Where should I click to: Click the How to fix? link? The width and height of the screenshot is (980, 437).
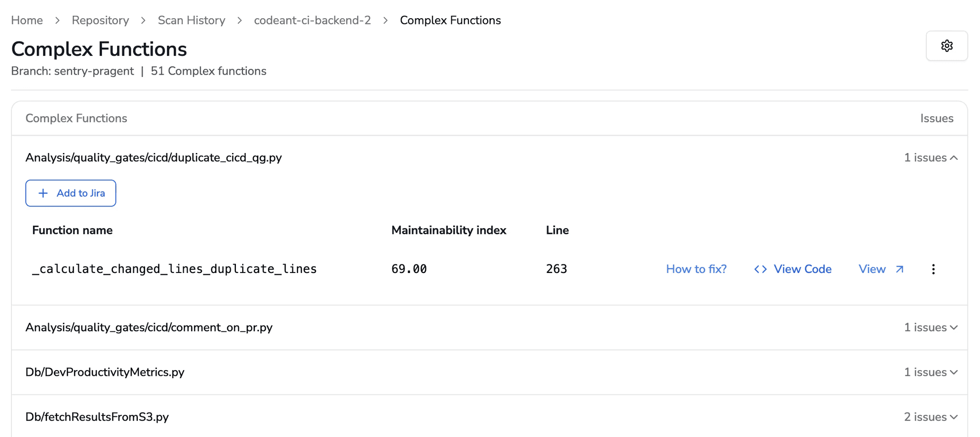coord(696,269)
